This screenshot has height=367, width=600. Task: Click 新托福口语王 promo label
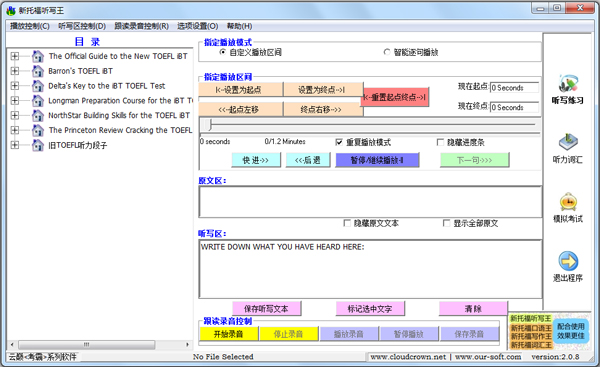[531, 328]
